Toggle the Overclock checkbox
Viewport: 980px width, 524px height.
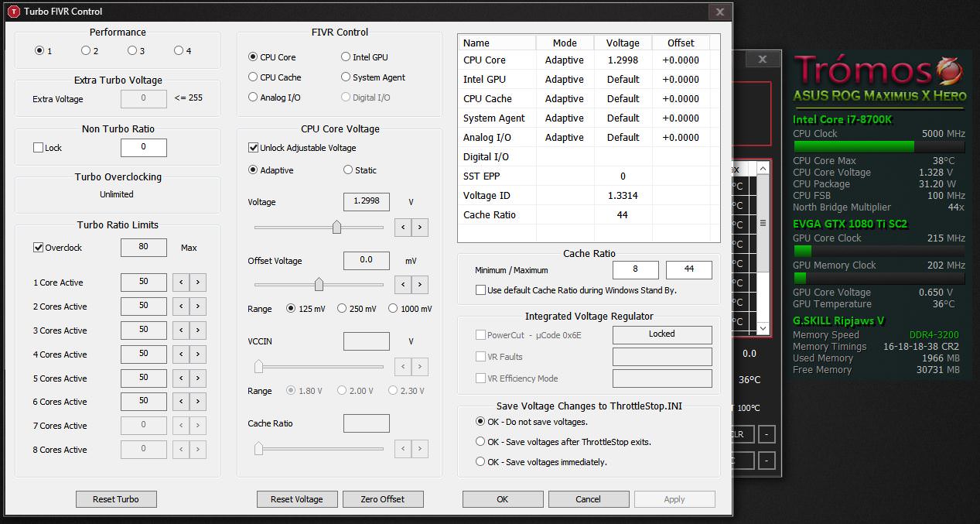point(39,248)
